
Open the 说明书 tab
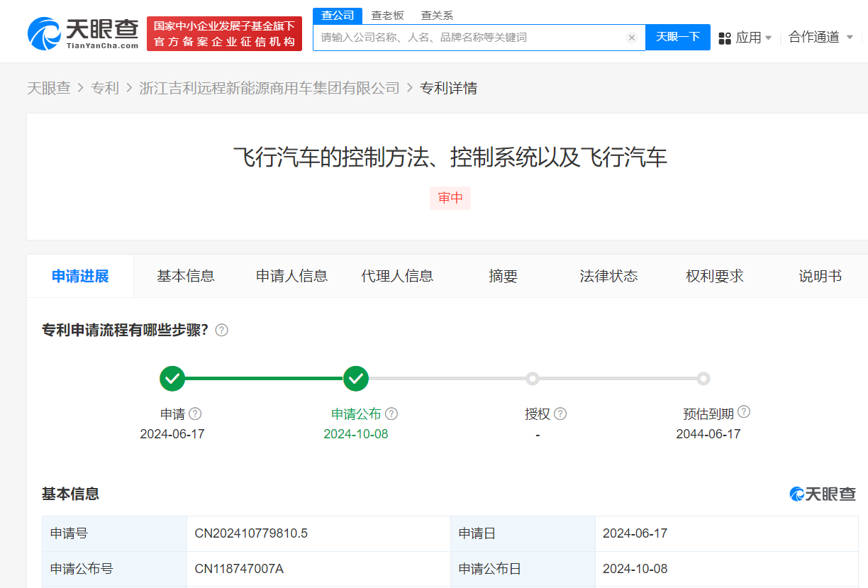tap(820, 276)
